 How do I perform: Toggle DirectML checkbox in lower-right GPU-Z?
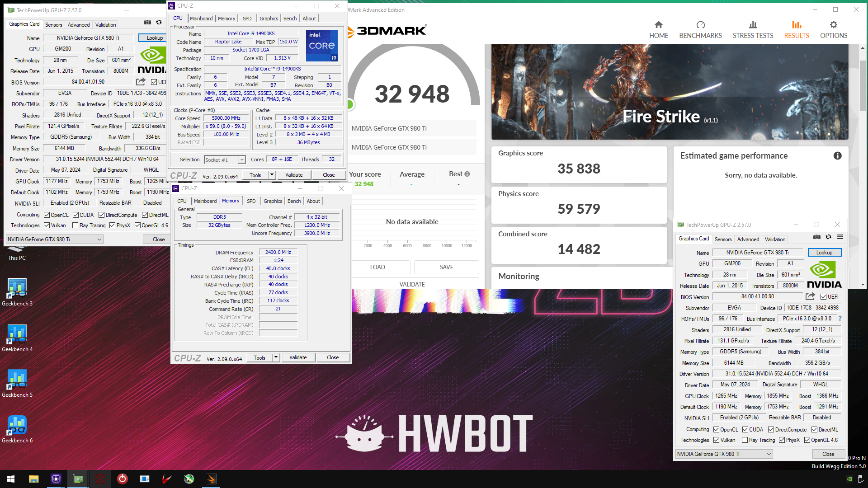click(814, 430)
